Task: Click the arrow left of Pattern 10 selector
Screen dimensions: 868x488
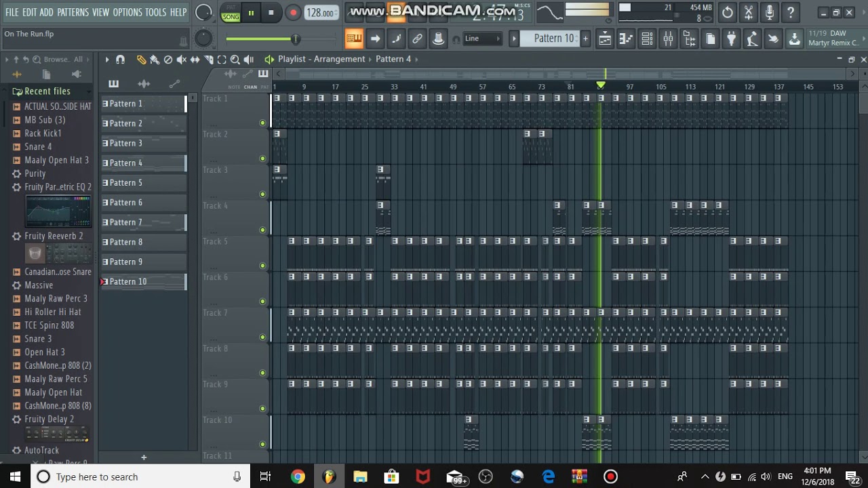Action: [513, 39]
